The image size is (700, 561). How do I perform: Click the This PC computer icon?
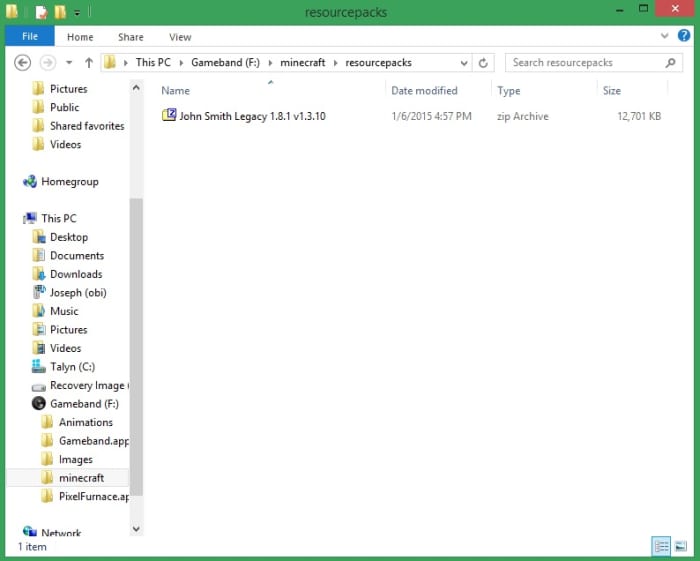tap(30, 218)
